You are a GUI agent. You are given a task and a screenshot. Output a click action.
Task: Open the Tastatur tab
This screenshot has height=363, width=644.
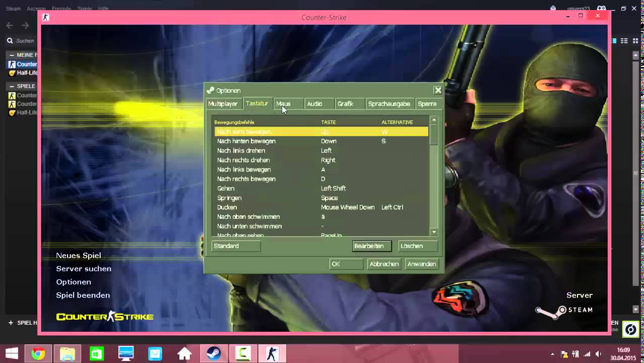click(258, 103)
